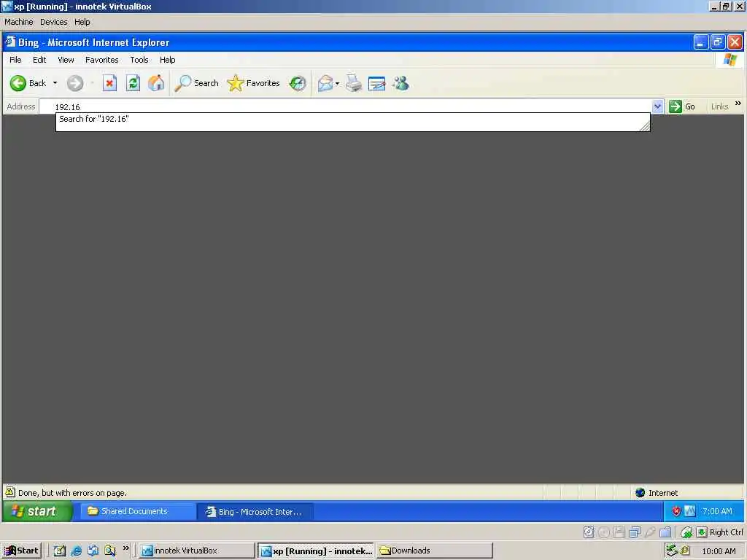Launch the Messenger people icon
The height and width of the screenshot is (560, 747).
(x=400, y=83)
